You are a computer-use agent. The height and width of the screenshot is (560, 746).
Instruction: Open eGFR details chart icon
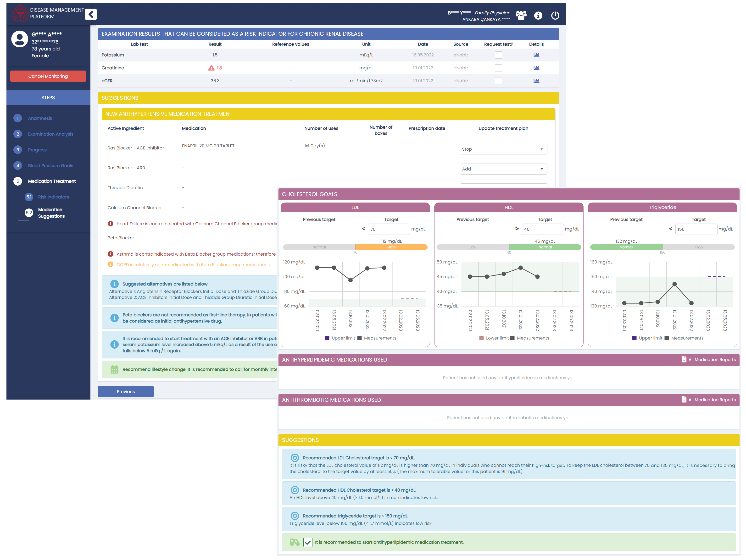click(536, 81)
